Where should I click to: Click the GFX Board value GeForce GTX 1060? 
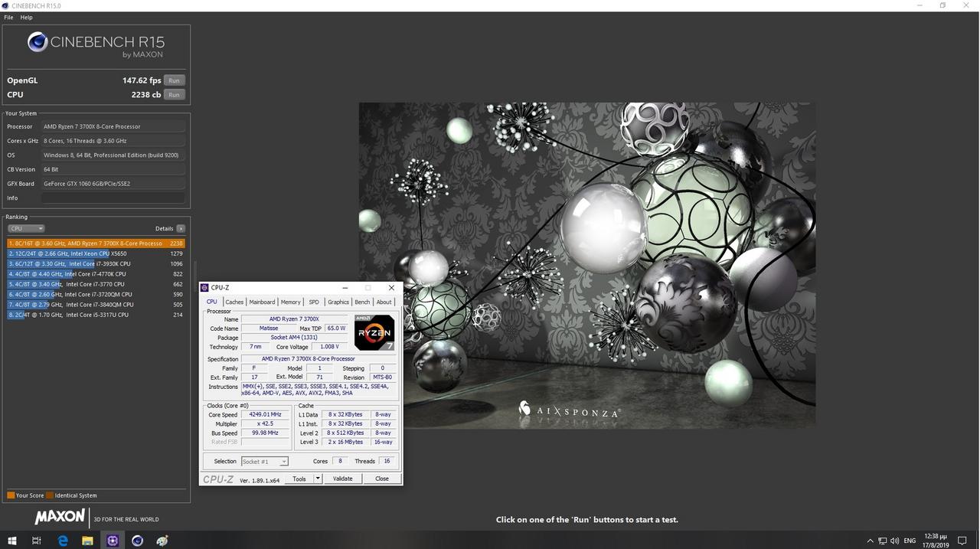tap(113, 184)
